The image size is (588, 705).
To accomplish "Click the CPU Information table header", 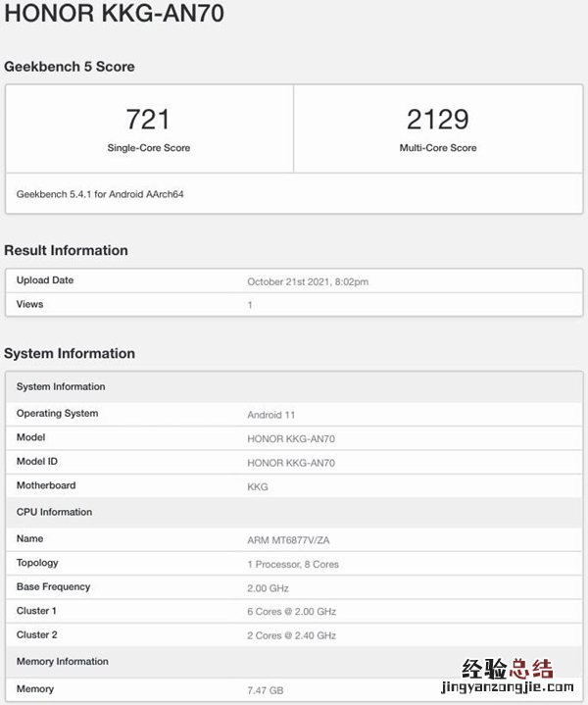I will tap(294, 513).
